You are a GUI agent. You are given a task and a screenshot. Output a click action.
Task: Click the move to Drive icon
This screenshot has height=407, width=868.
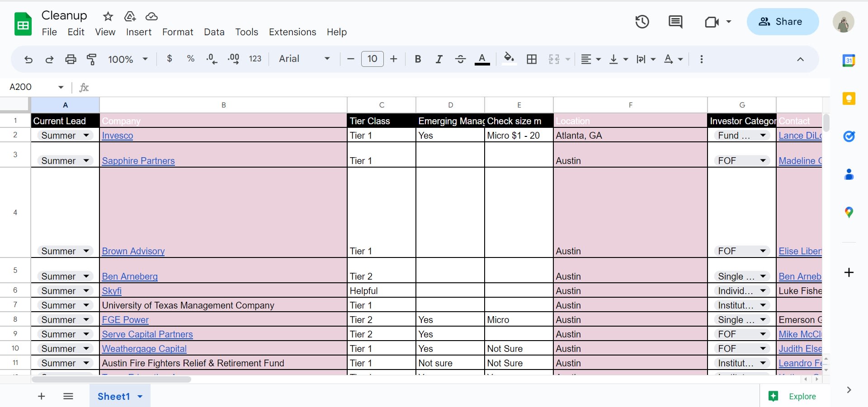coord(130,17)
